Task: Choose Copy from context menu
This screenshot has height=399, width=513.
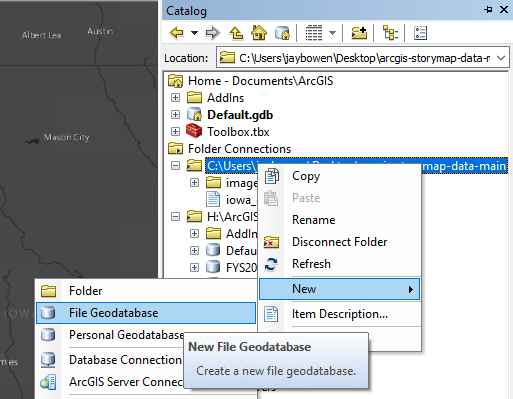Action: 340,176
